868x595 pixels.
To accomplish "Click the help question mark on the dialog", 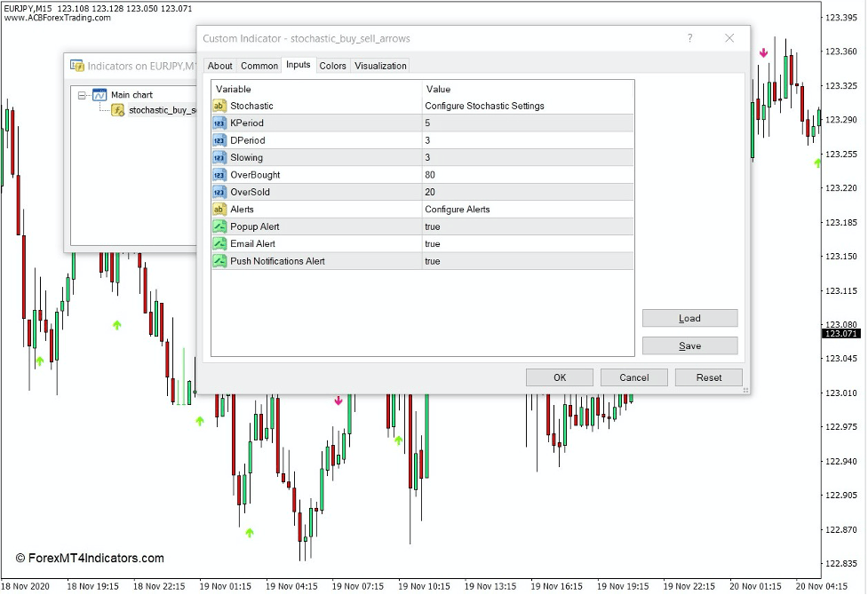I will (x=689, y=38).
